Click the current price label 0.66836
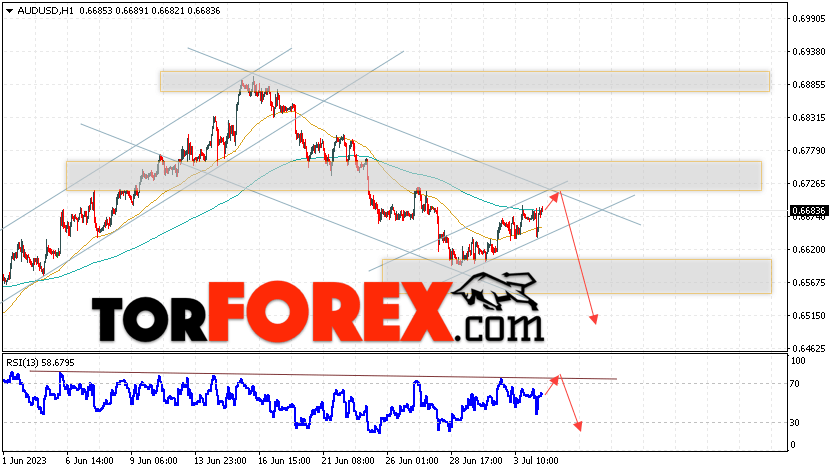This screenshot has height=472, width=833. coord(809,211)
